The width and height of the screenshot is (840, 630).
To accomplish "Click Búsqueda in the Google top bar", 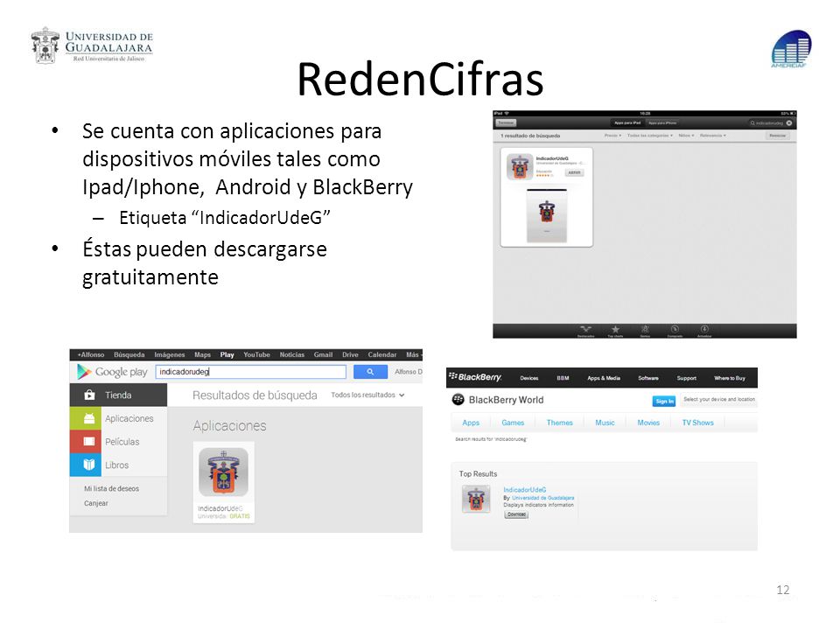I will (129, 354).
